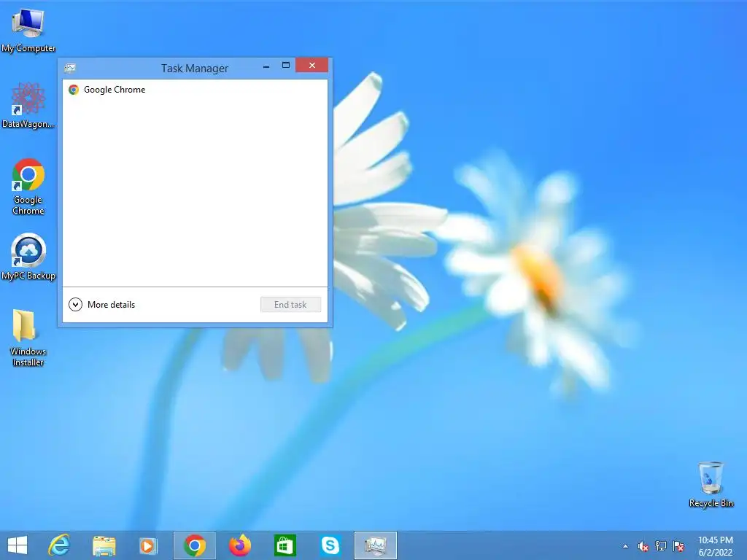The width and height of the screenshot is (747, 560).
Task: Click Chrome icon beside Google Chrome task
Action: 74,90
